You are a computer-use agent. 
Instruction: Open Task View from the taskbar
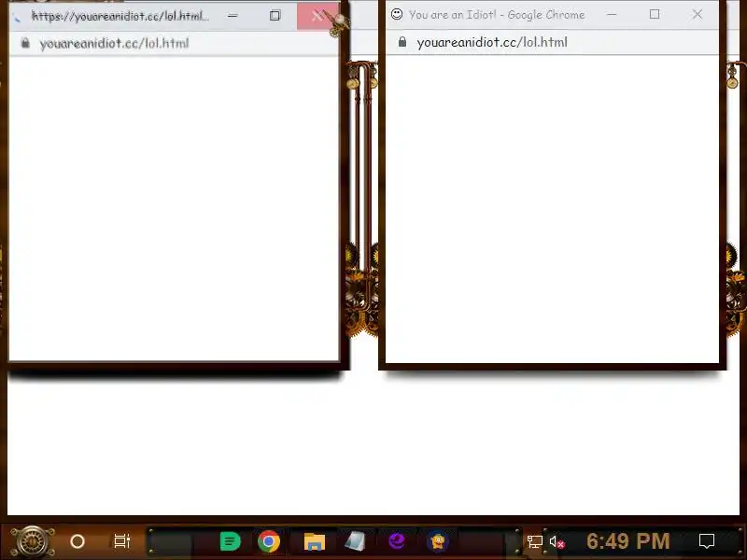coord(122,541)
